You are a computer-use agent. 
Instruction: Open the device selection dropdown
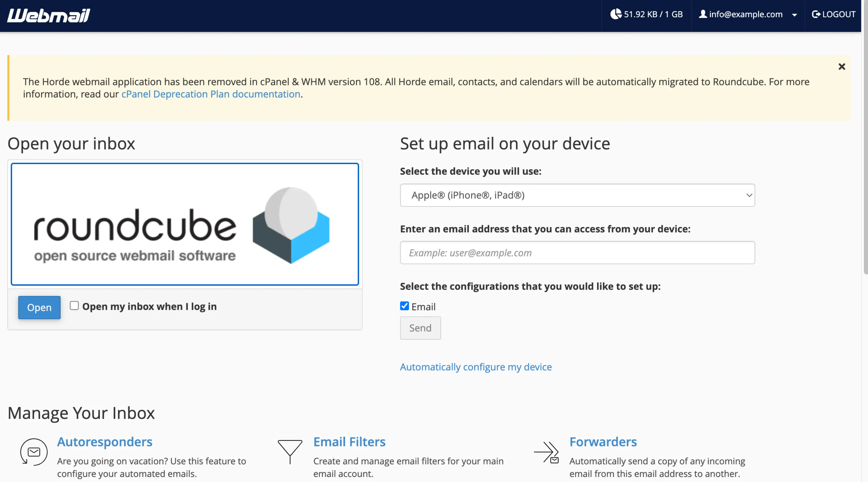point(577,195)
